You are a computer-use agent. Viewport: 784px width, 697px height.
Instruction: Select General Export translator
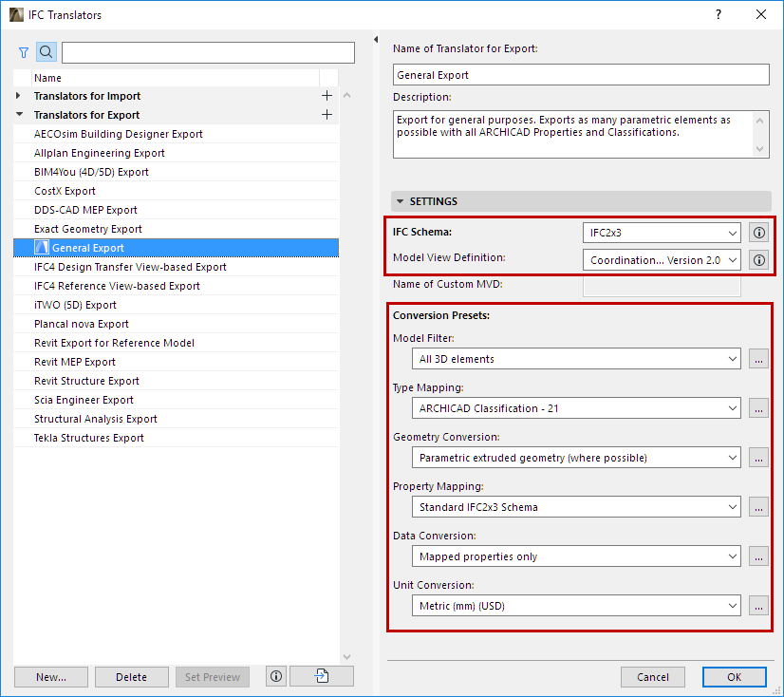[x=176, y=248]
